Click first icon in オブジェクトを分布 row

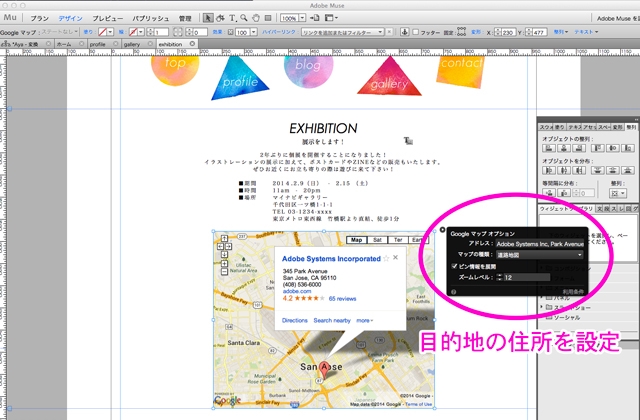549,170
